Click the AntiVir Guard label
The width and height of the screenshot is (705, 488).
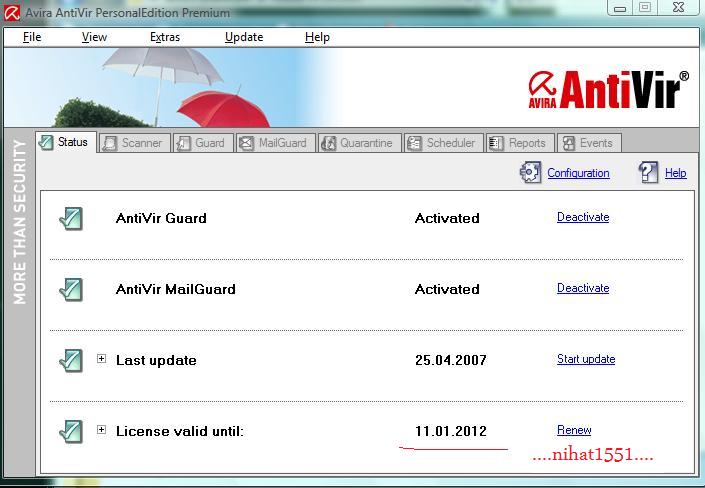[161, 219]
